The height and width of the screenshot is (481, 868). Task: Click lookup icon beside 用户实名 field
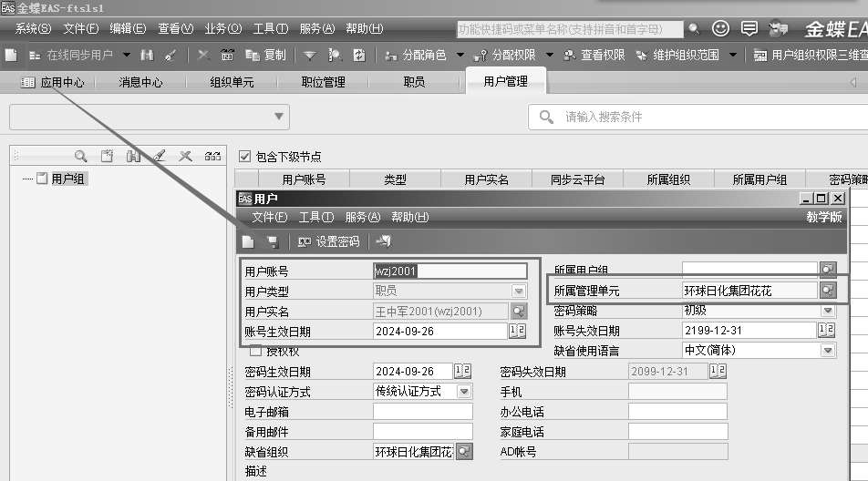tap(518, 312)
